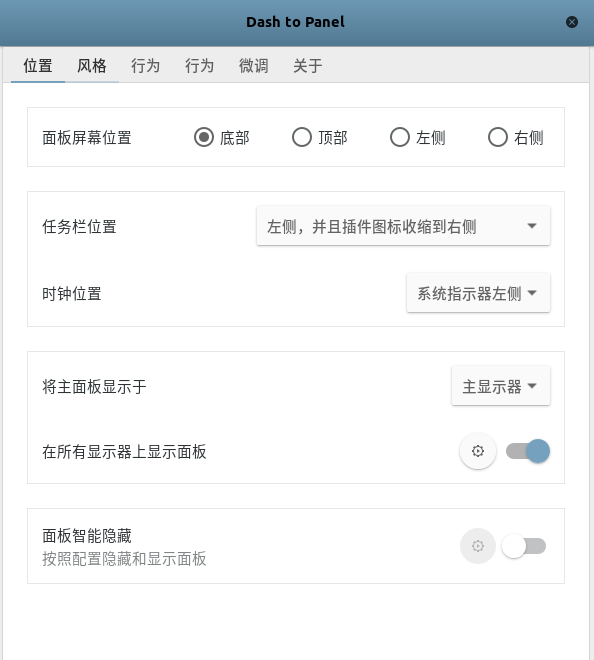Viewport: 594px width, 660px height.
Task: Click 时钟位置 label text
Action: click(72, 294)
